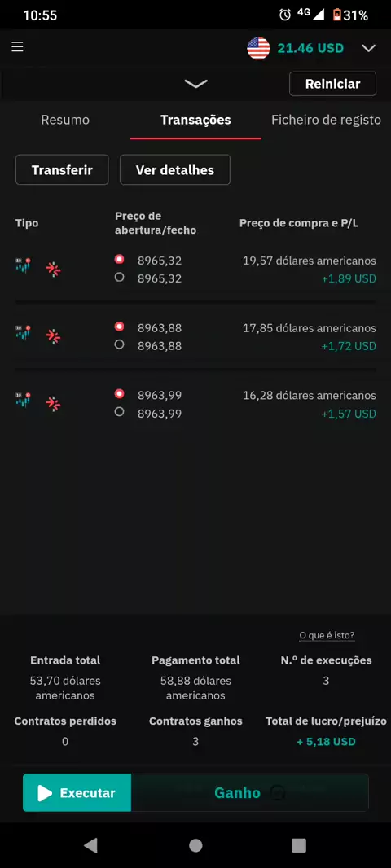Tap the market icon on the 8963,88 row
The height and width of the screenshot is (868, 391).
coord(23,334)
